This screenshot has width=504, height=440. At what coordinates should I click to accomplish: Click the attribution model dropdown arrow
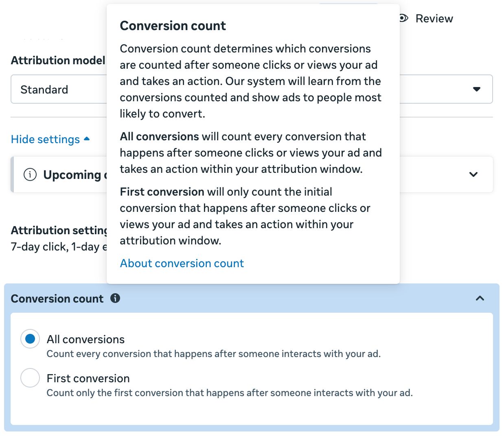[x=476, y=89]
